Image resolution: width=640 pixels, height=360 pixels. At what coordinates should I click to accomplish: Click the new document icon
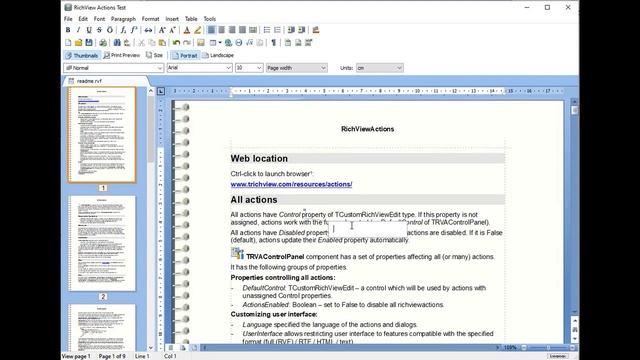tap(68, 42)
